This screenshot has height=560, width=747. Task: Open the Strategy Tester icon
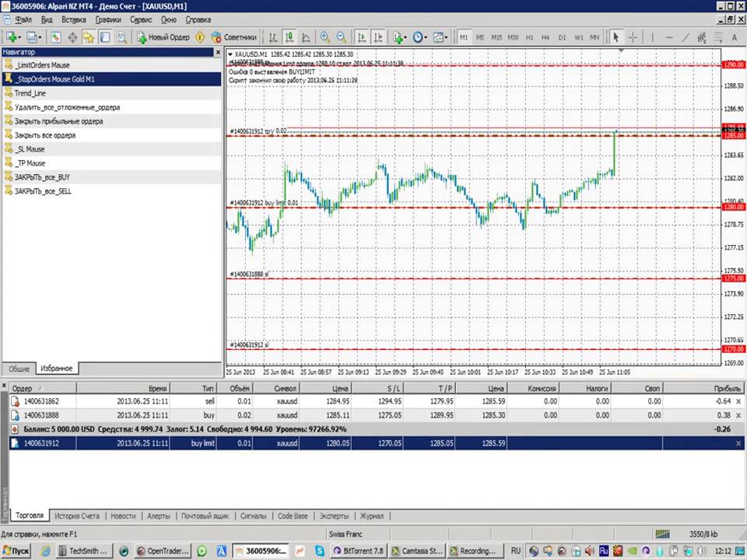(121, 37)
